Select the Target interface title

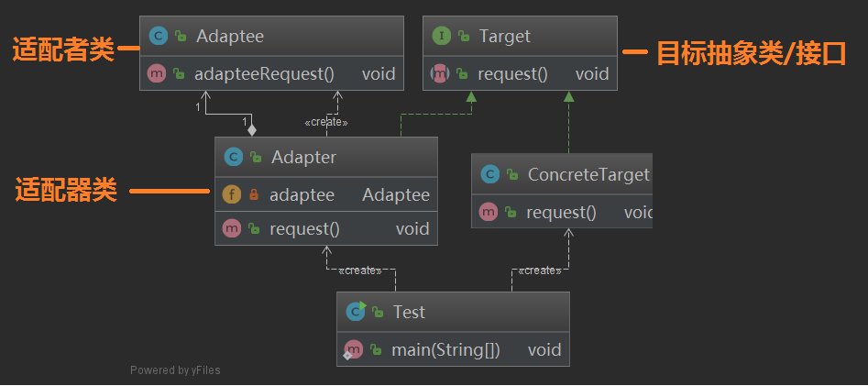click(x=504, y=37)
